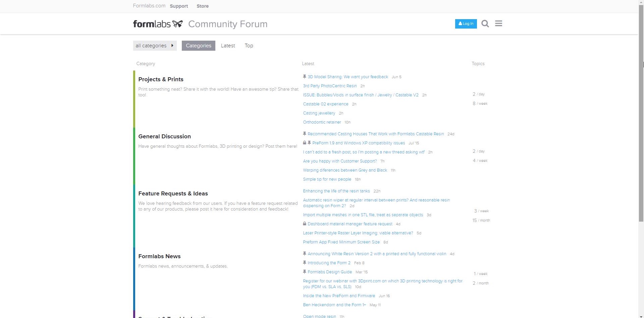Open "I can't add to a fresh post" topic
This screenshot has width=644, height=318.
click(364, 152)
